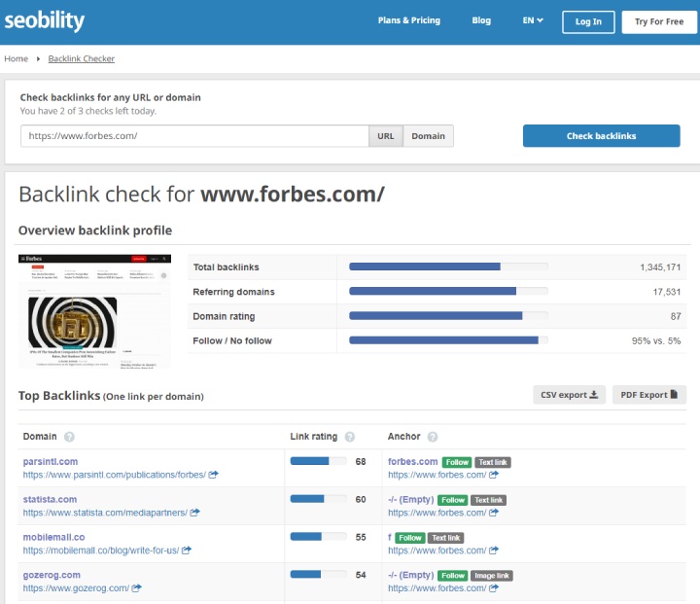This screenshot has height=604, width=700.
Task: Click the seobility logo
Action: (x=44, y=20)
